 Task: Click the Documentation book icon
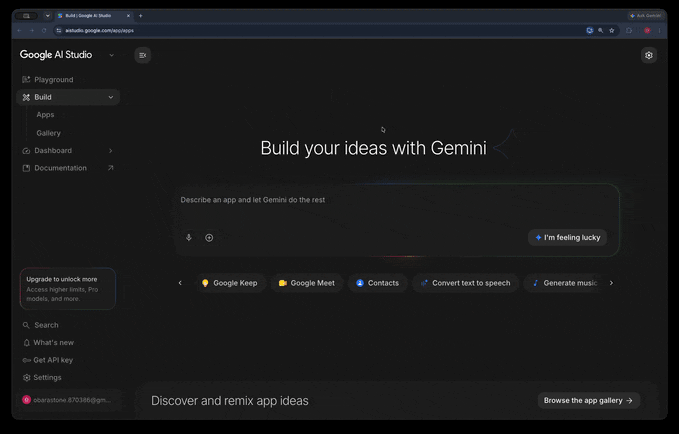26,168
